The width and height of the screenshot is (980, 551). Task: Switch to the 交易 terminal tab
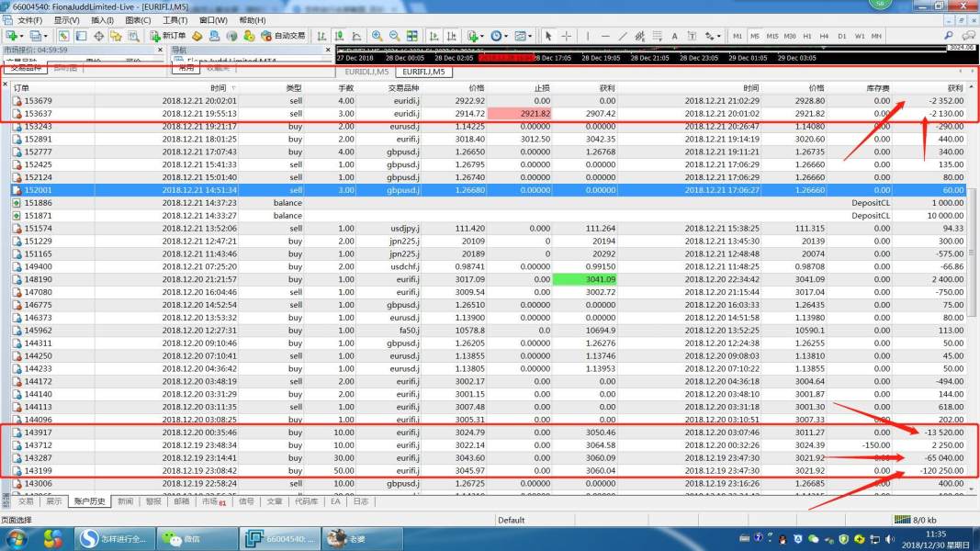point(26,501)
